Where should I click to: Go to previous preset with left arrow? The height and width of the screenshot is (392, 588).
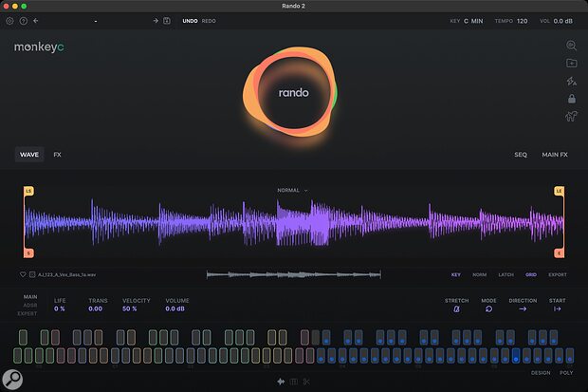point(36,21)
